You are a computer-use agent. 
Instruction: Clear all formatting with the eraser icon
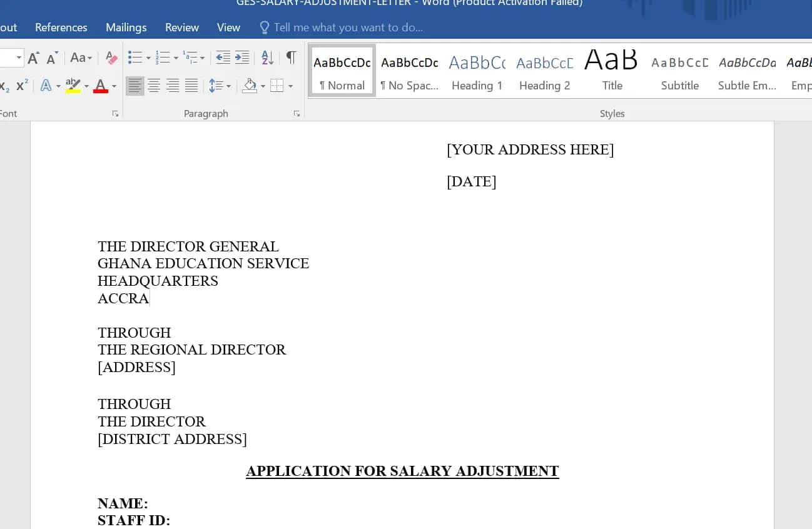[111, 58]
